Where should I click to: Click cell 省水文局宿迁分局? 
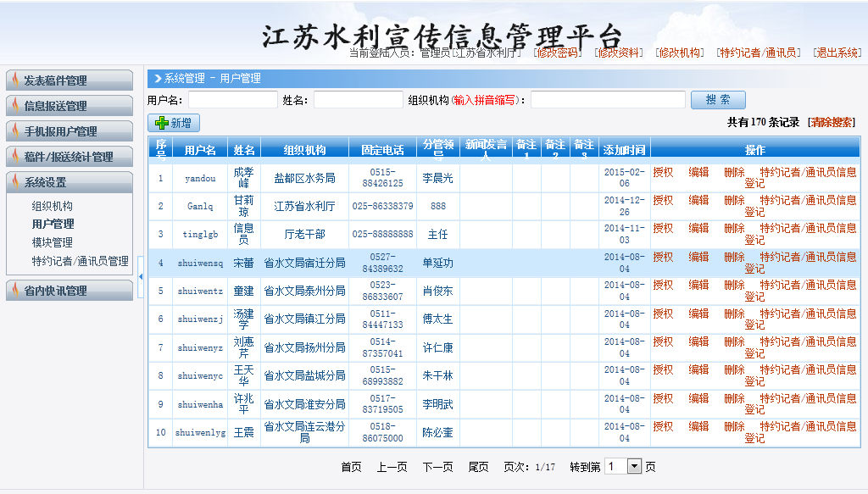(x=304, y=263)
